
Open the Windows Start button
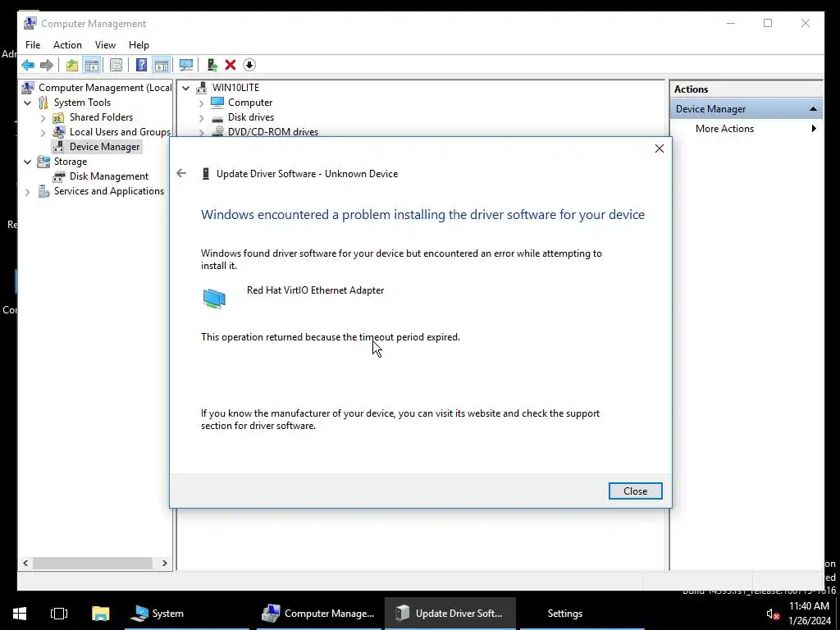[x=20, y=614]
